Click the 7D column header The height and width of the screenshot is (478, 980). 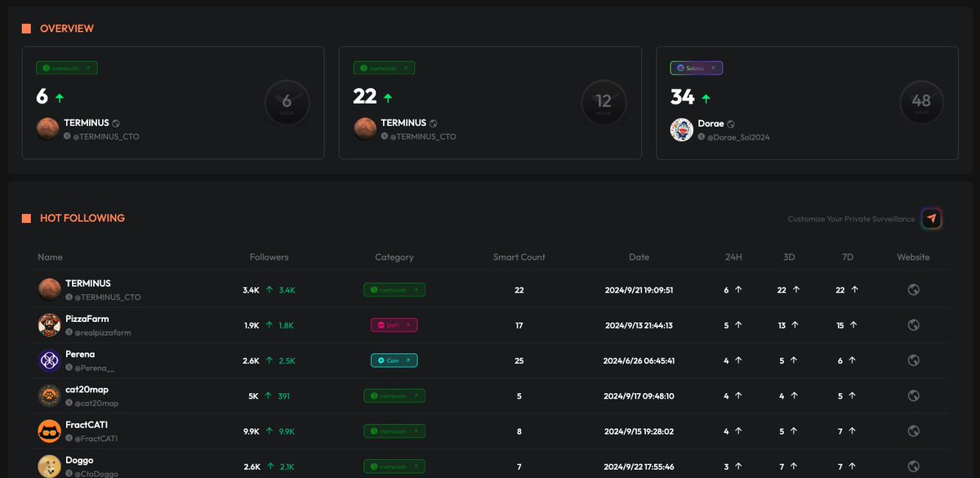848,257
